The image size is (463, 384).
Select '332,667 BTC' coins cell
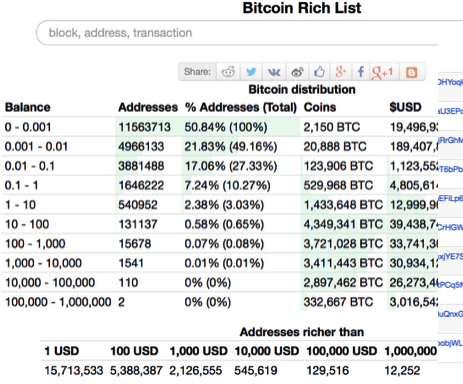click(x=338, y=302)
